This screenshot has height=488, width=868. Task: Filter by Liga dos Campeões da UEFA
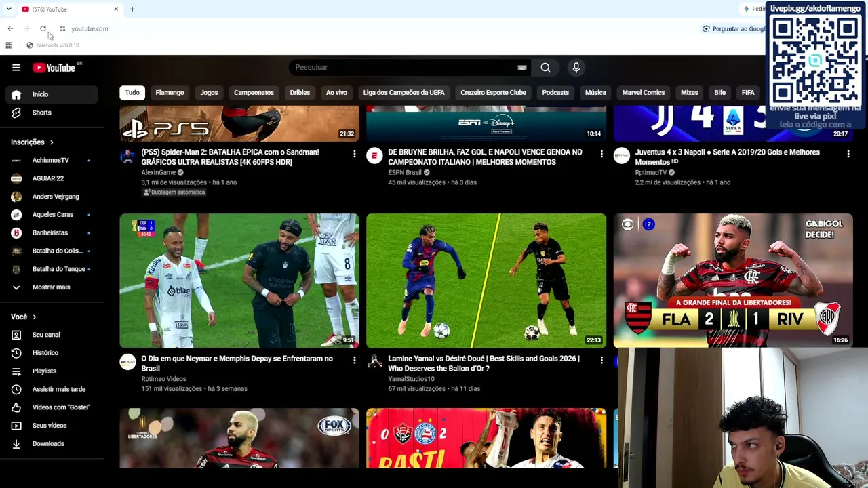(x=403, y=93)
